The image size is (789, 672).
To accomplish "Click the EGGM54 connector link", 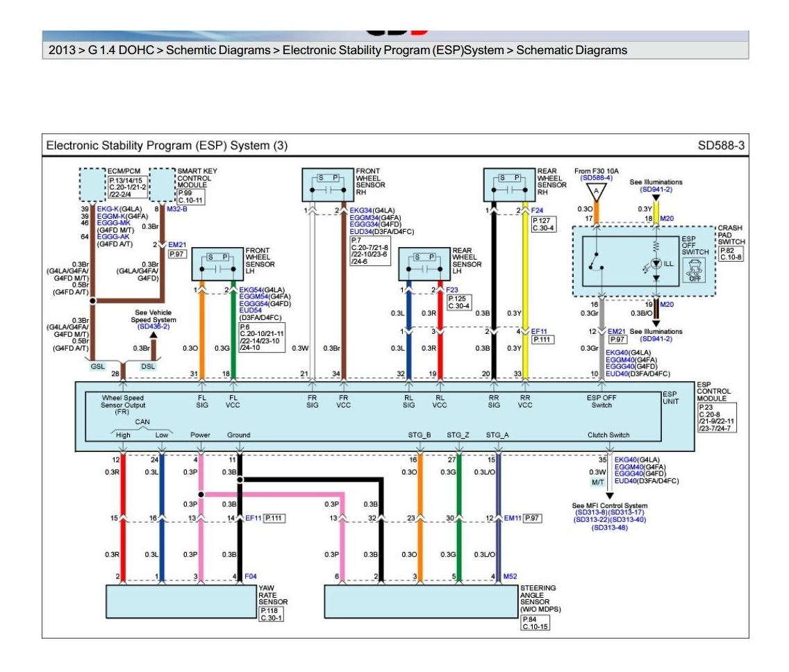I will tap(254, 296).
